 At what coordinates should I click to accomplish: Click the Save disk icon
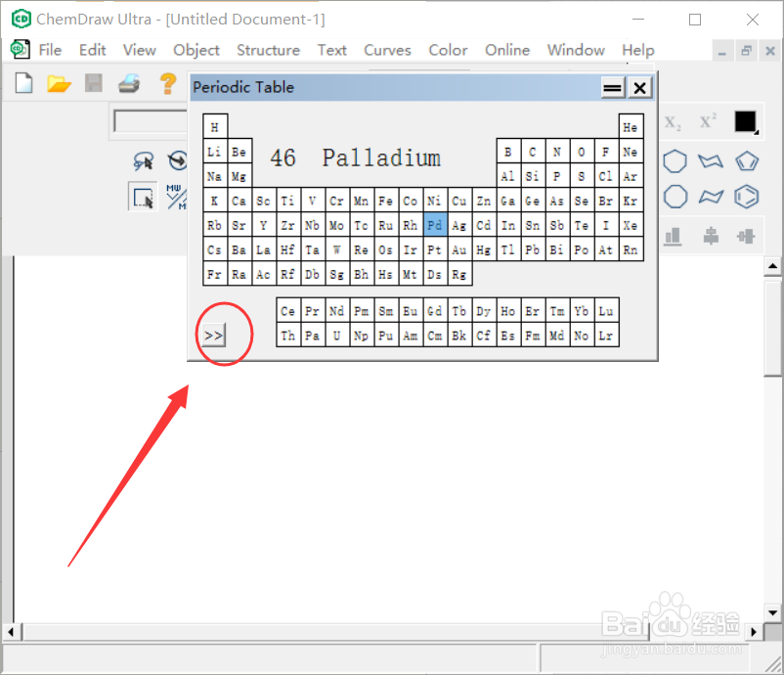point(94,83)
